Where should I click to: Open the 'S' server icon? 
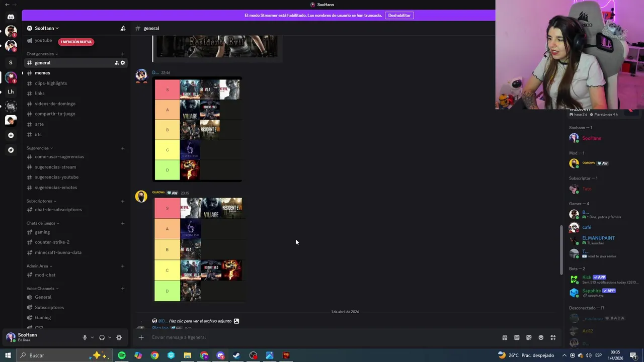click(11, 63)
